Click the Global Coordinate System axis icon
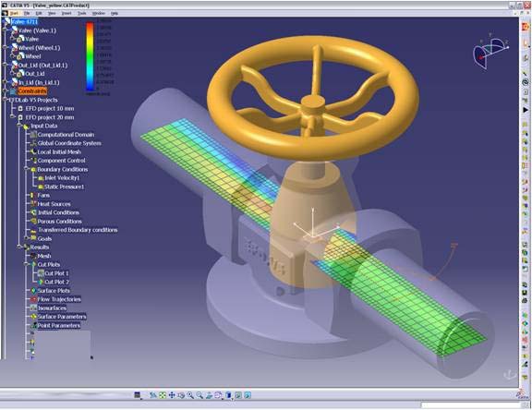This screenshot has width=532, height=410. (33, 143)
